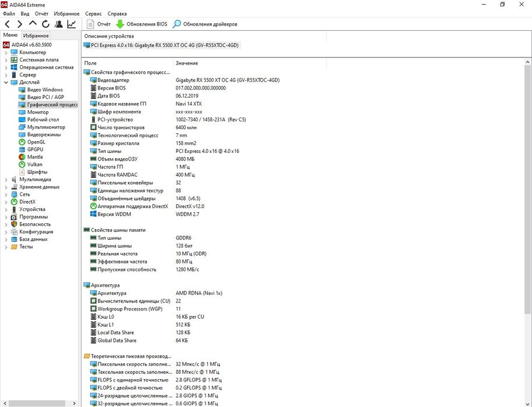This screenshot has height=407, width=532.
Task: Open the graph chart toolbar icon
Action: (72, 24)
